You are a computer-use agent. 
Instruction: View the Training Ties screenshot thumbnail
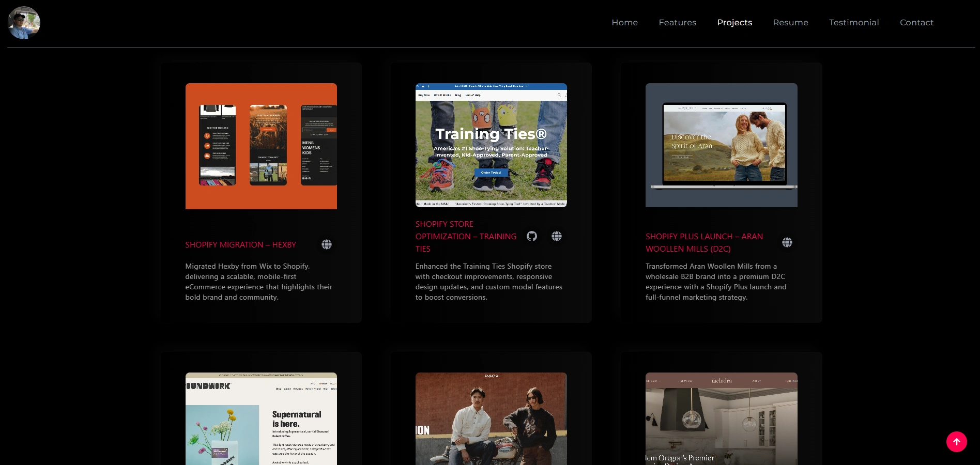pos(491,145)
